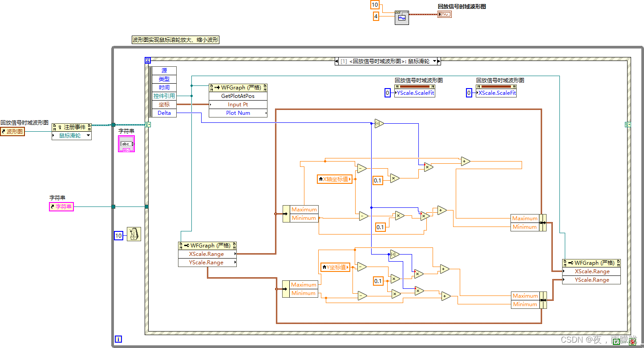644x348 pixels.
Task: Select the Wait (ms) metronome icon
Action: coord(134,234)
